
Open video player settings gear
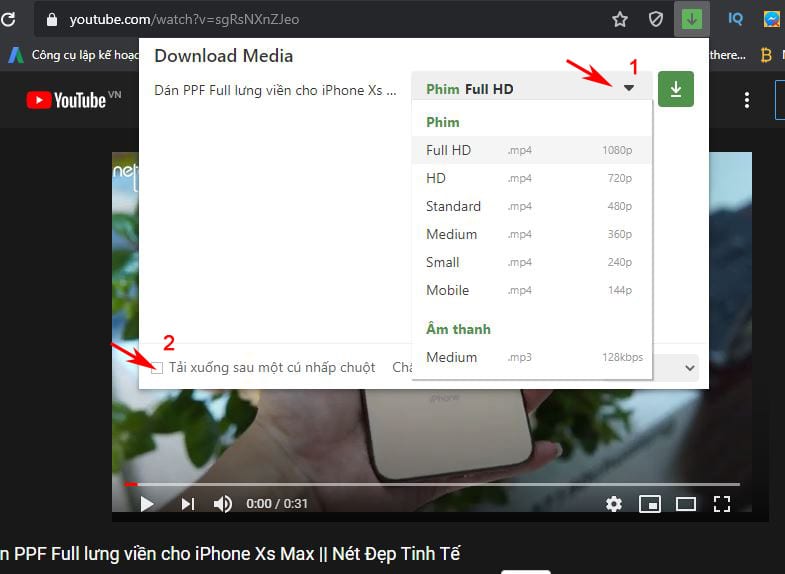614,503
